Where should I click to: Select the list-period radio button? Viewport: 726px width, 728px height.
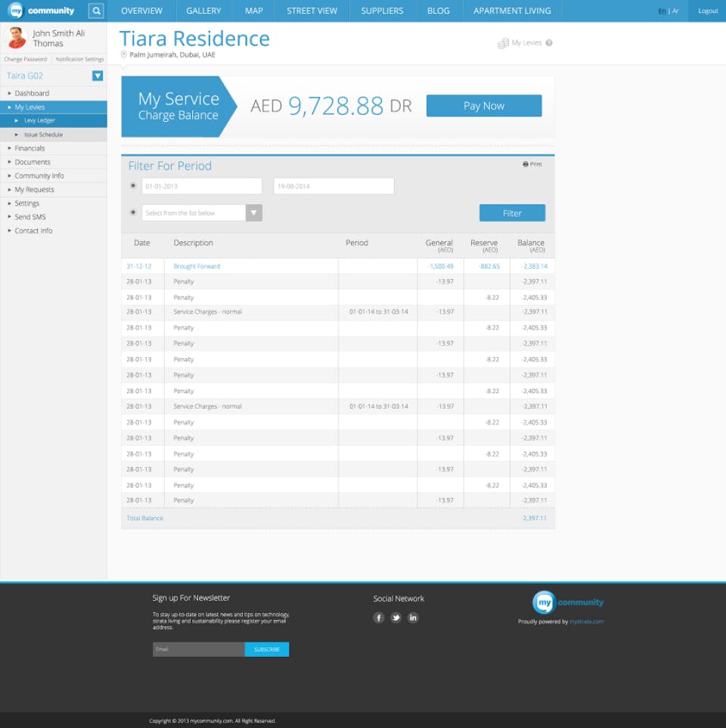click(133, 213)
